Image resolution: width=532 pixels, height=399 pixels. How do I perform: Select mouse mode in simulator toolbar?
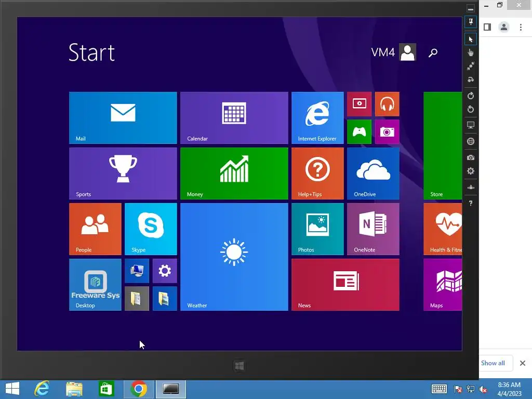[x=471, y=39]
